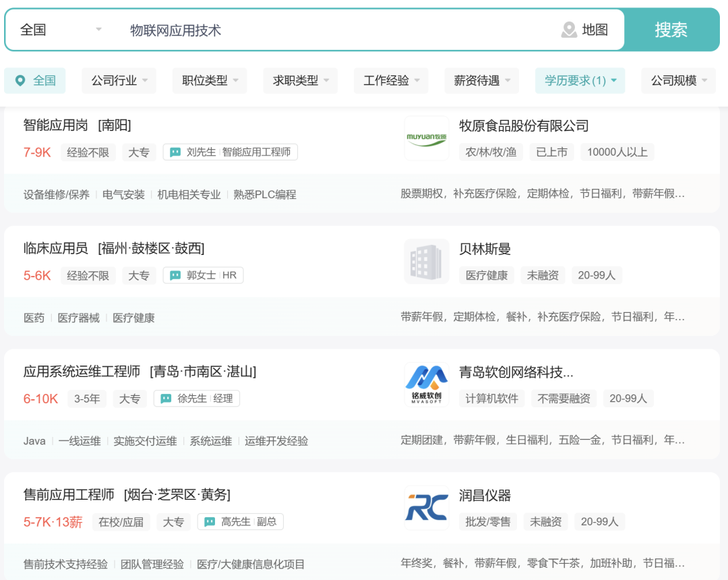728x580 pixels.
Task: Open the 公司规模 filter dropdown
Action: [678, 81]
